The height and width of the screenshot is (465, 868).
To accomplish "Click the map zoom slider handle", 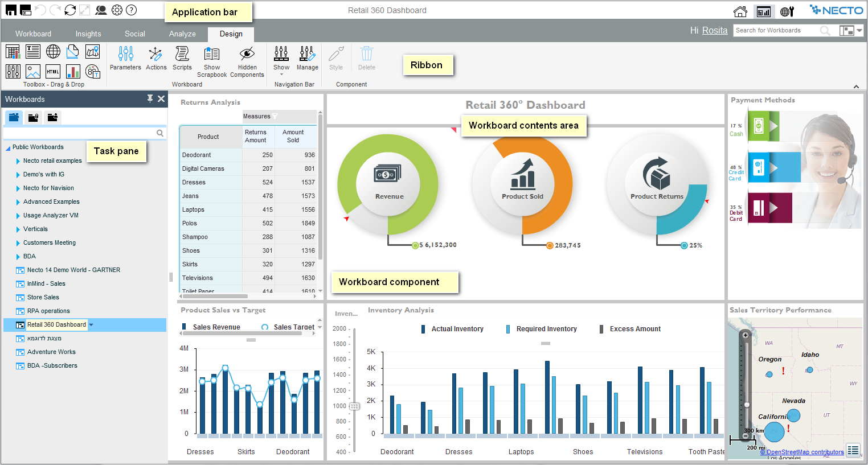I will [x=747, y=405].
